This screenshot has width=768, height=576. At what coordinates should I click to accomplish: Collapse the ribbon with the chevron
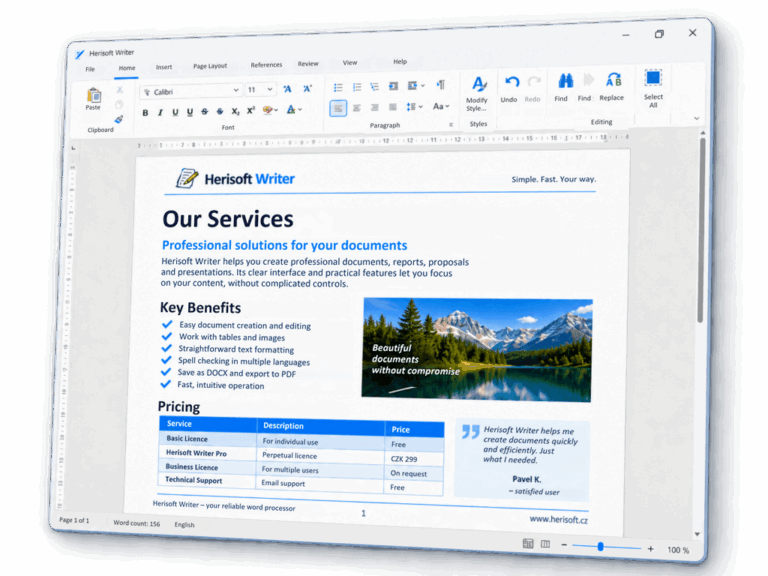tap(696, 119)
